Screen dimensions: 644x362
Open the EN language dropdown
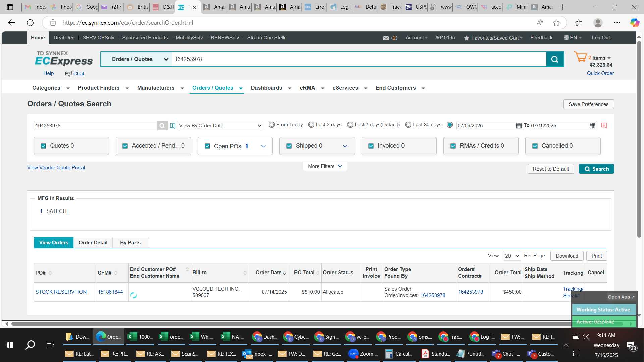tap(572, 38)
